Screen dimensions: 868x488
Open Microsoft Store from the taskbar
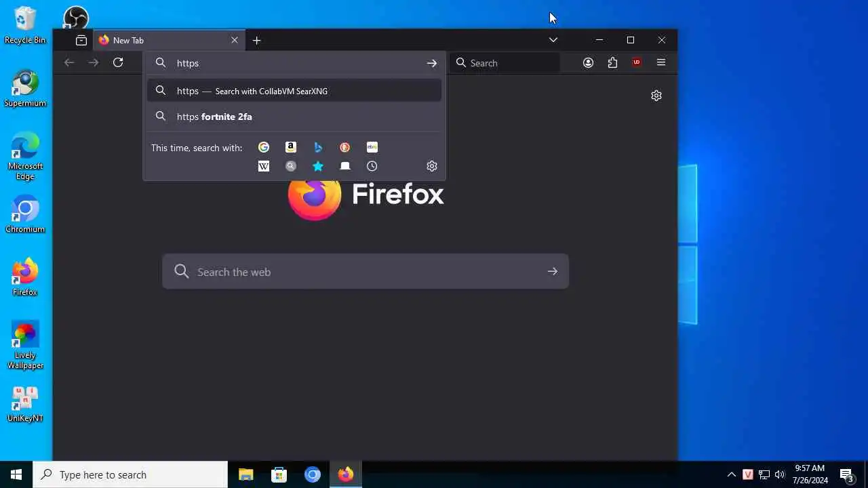(x=279, y=474)
